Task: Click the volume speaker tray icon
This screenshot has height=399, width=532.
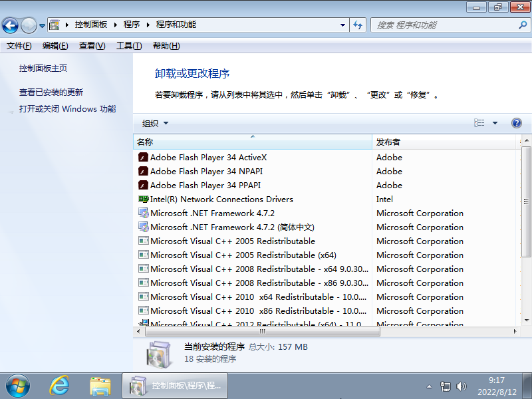Action: (461, 386)
